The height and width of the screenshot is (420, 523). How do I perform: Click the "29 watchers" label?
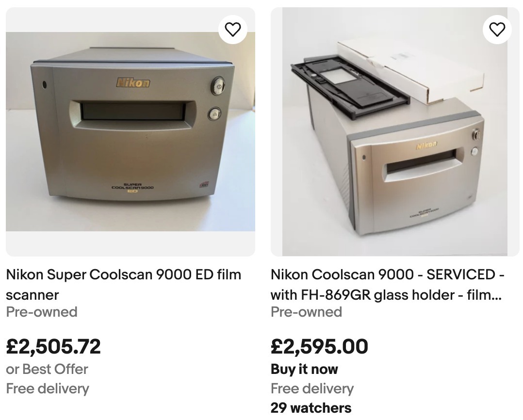[311, 407]
